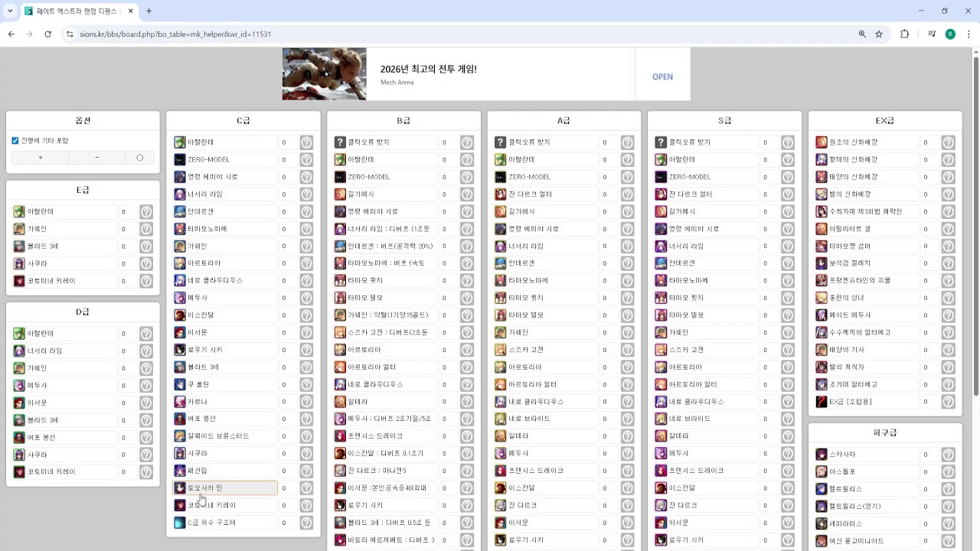The height and width of the screenshot is (551, 980).
Task: Open help icon for C급 하수 구조체
Action: click(306, 523)
